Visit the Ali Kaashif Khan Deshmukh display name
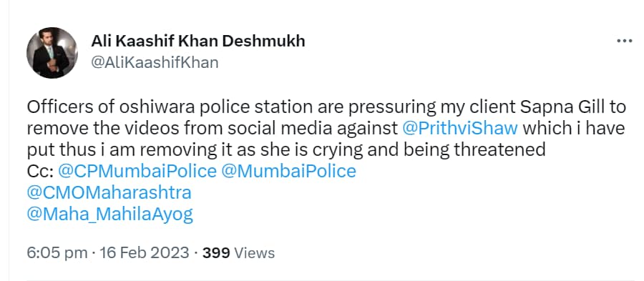Screen dimensions: 644x281 pyautogui.click(x=198, y=41)
